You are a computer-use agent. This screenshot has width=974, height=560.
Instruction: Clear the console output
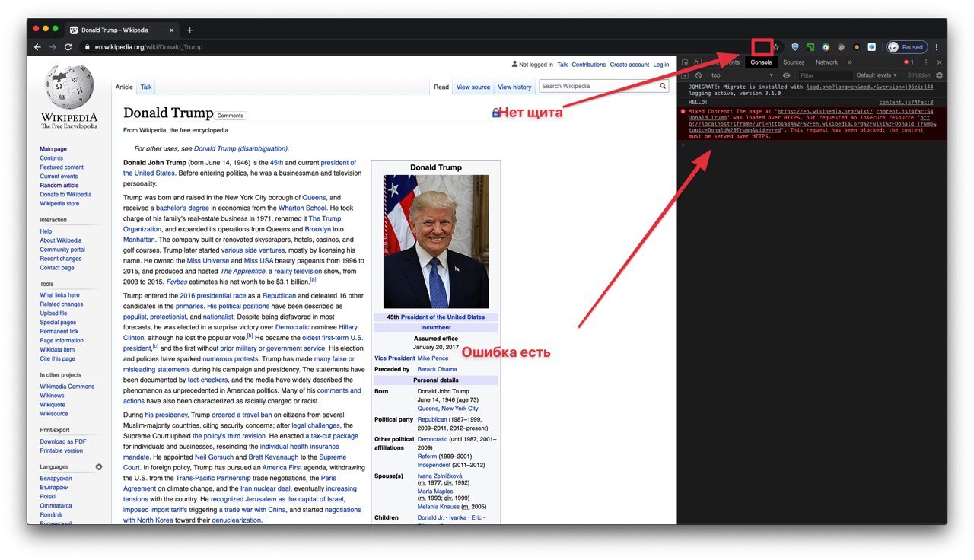click(699, 75)
